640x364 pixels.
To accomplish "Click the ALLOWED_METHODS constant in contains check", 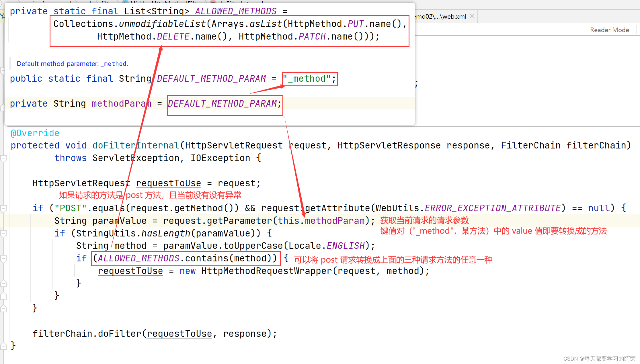I will pos(138,259).
